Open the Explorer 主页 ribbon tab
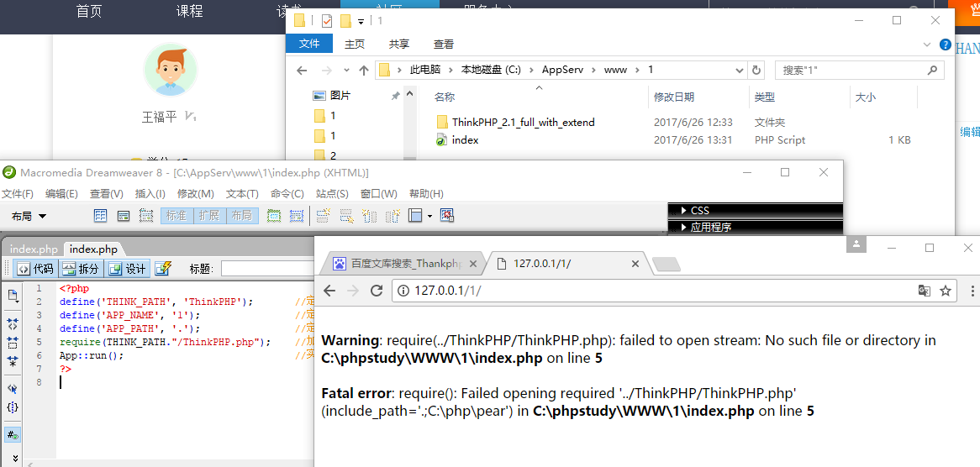This screenshot has width=980, height=467. [x=355, y=45]
